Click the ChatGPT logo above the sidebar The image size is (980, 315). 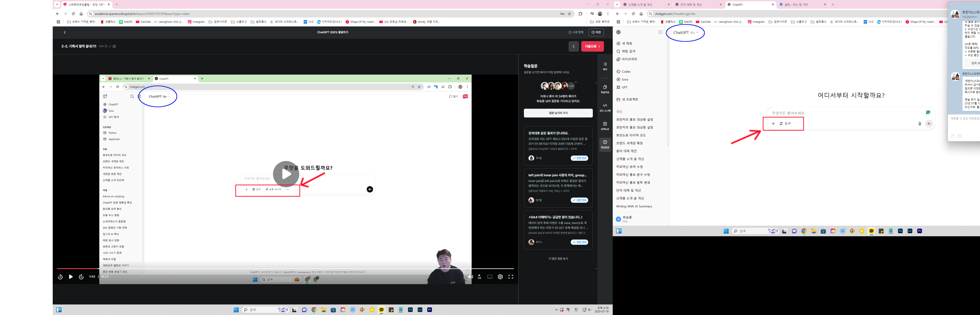619,32
